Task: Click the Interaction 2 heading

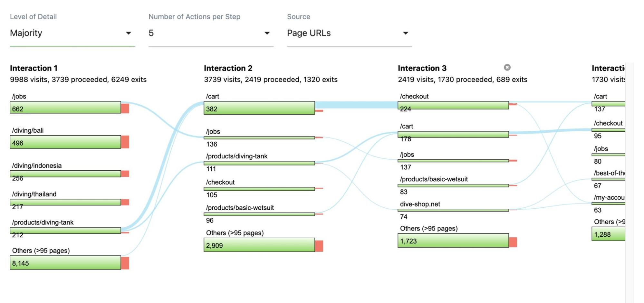Action: [228, 68]
